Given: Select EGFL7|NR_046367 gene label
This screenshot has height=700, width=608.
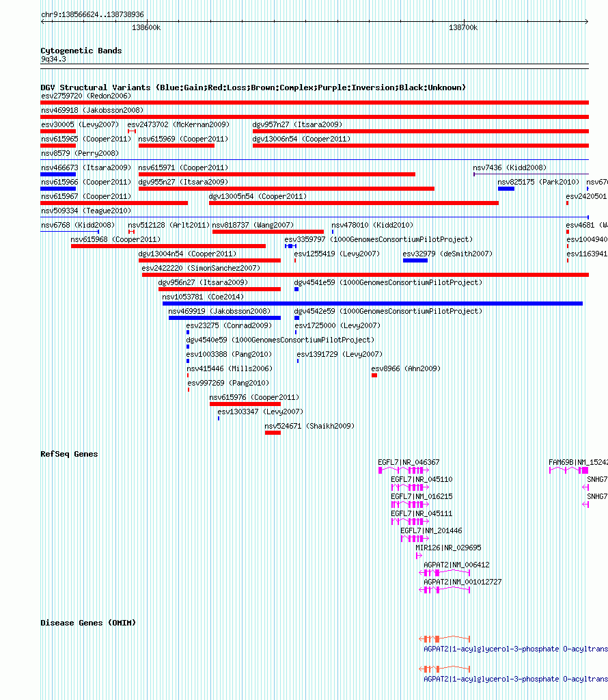Looking at the screenshot, I should (409, 462).
